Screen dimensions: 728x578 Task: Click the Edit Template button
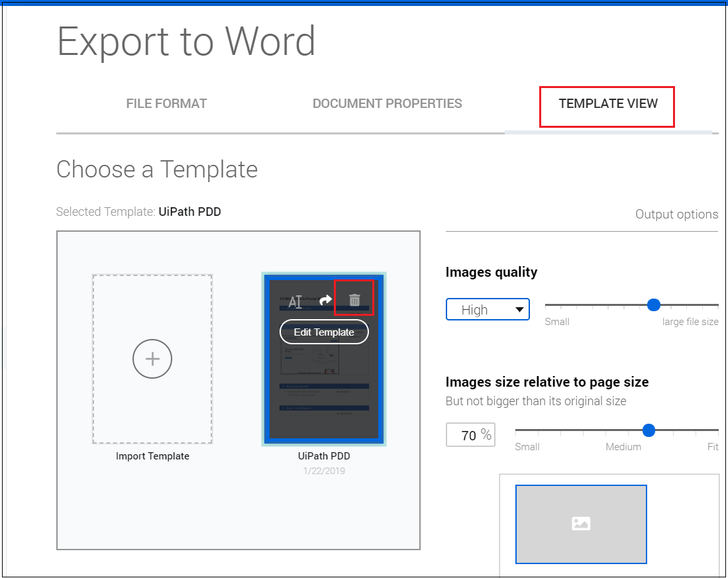click(x=324, y=332)
